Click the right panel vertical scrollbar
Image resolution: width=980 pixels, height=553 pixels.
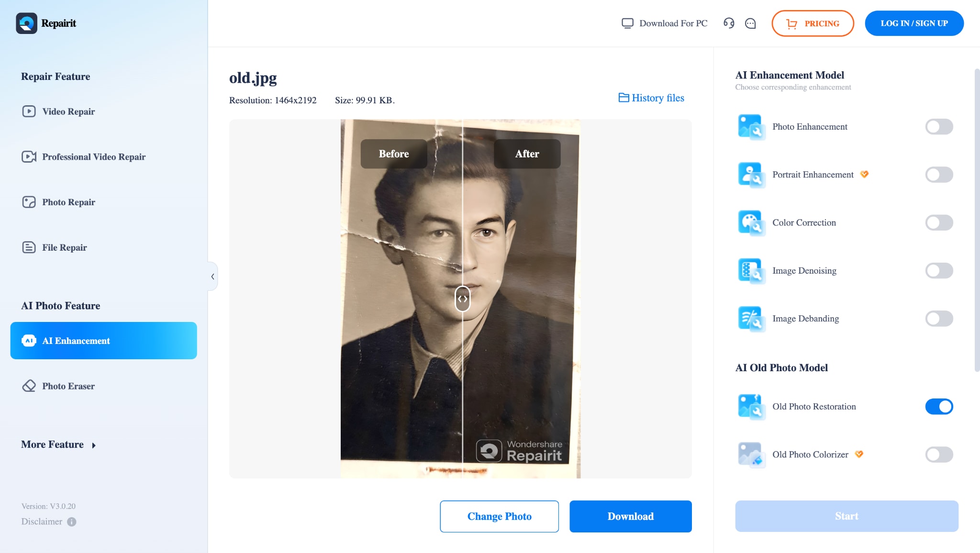click(977, 220)
